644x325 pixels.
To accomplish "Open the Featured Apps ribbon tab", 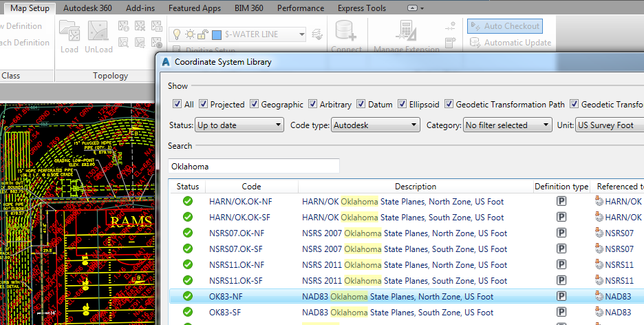I will pos(195,8).
